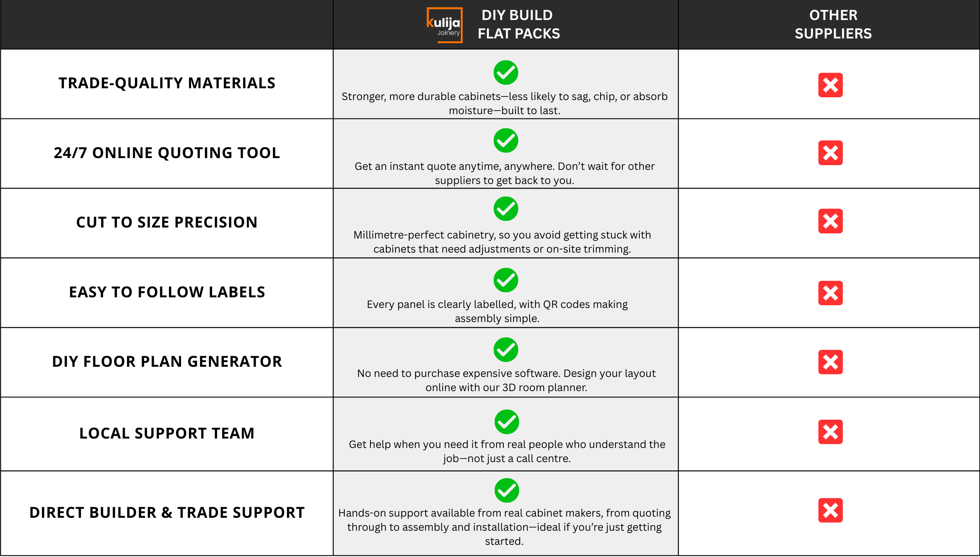This screenshot has width=980, height=557.
Task: Click the Kulija Joinery logo
Action: tap(444, 25)
